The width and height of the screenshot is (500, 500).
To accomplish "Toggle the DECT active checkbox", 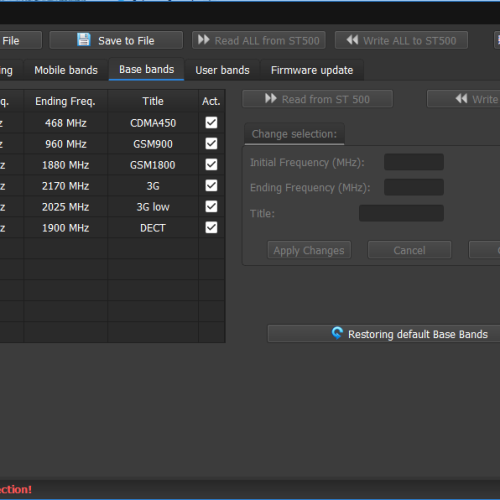I will coord(211,228).
